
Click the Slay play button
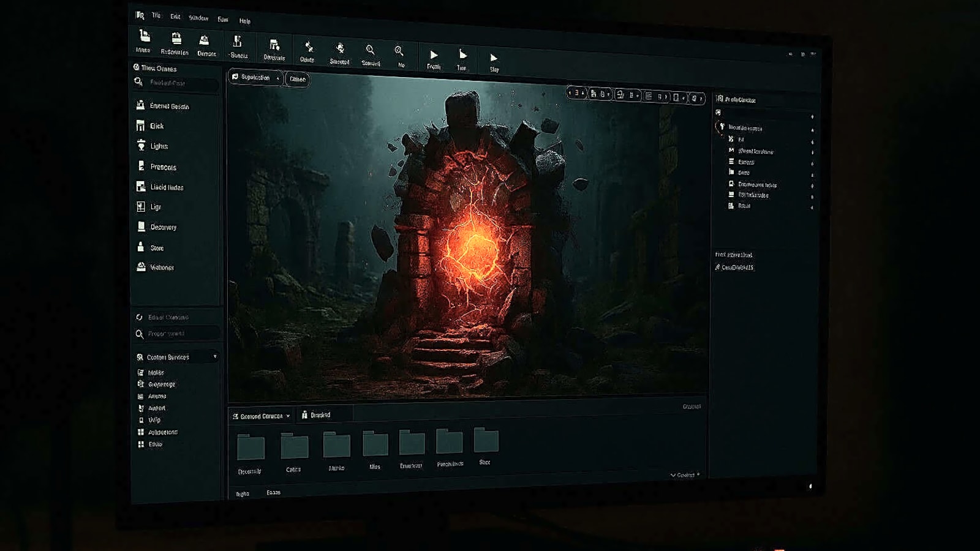pos(494,62)
